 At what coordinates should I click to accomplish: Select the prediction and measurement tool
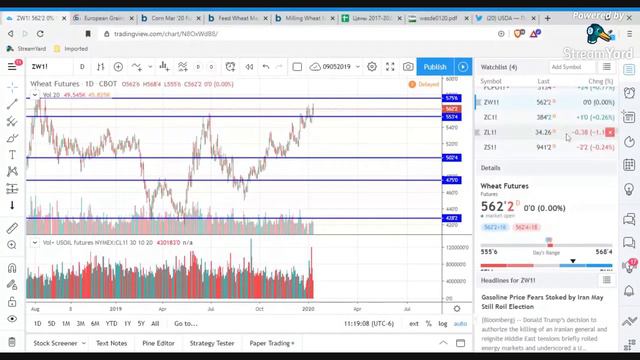pos(12,189)
